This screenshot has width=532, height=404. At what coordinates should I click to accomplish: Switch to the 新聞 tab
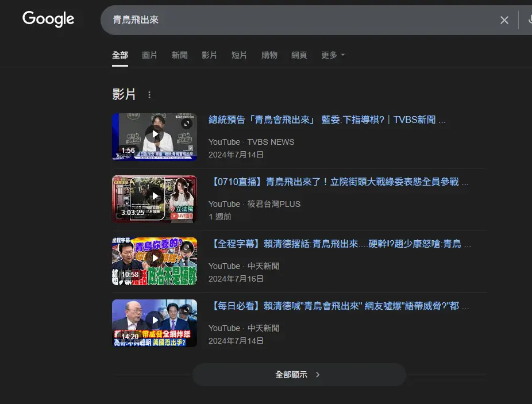coord(179,55)
